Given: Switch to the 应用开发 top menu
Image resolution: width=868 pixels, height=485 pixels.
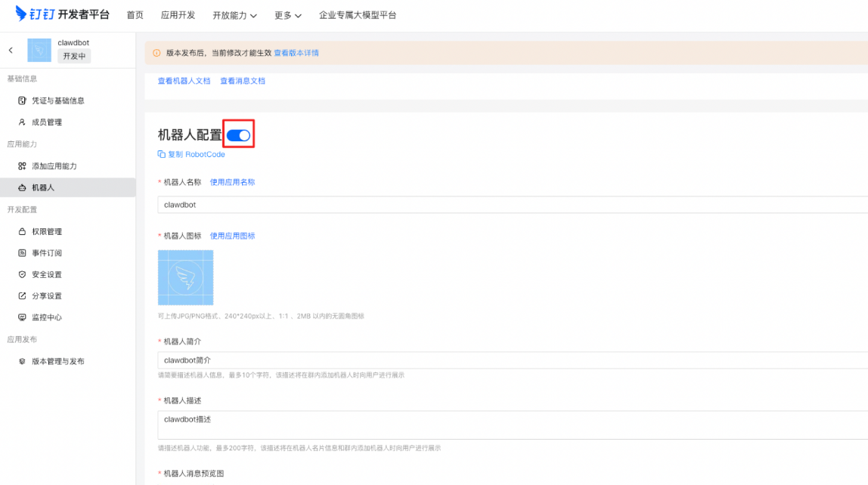Looking at the screenshot, I should [x=178, y=15].
